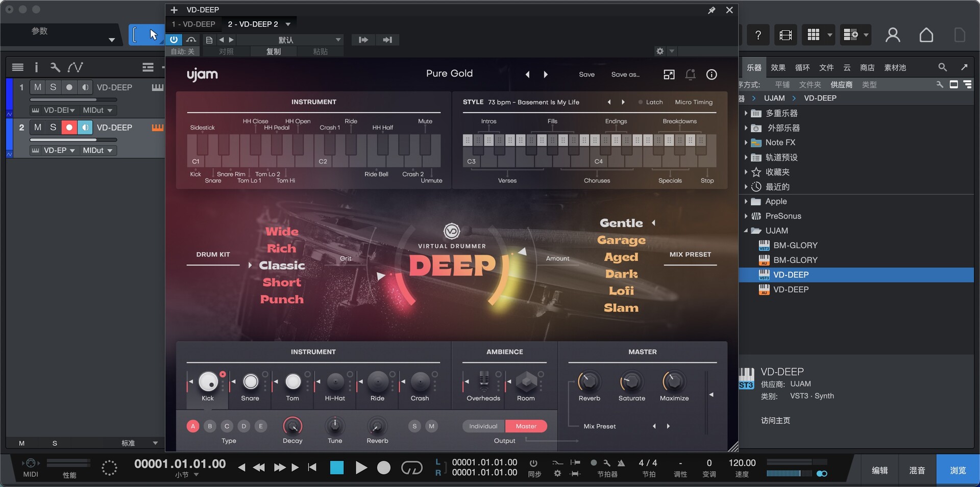Open the ujam info icon
The image size is (980, 487).
pos(712,74)
